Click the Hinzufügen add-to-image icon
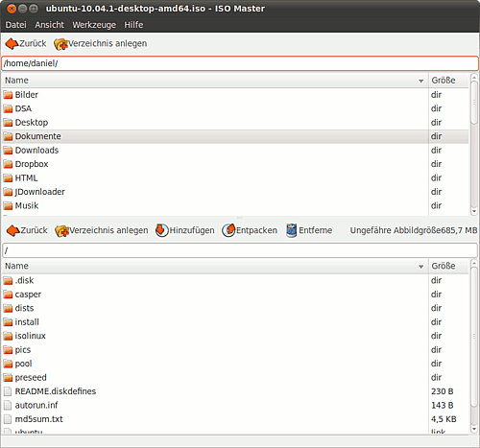 pos(162,230)
